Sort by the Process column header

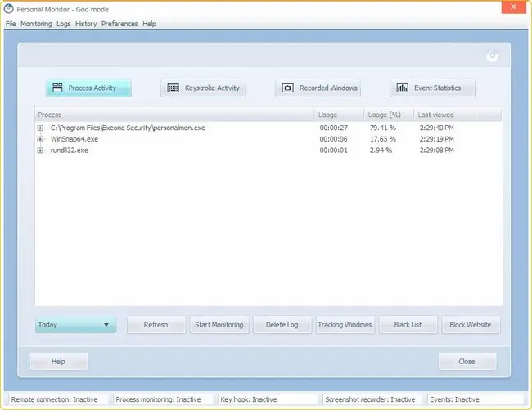[174, 115]
